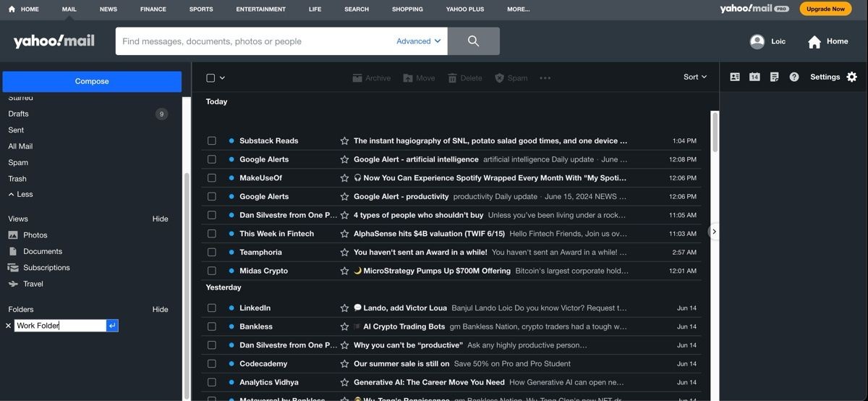The width and height of the screenshot is (868, 401).
Task: Select all messages with header checkbox
Action: coord(210,78)
